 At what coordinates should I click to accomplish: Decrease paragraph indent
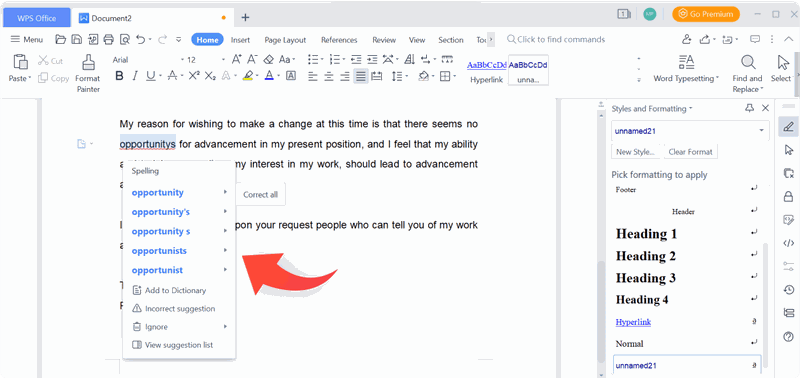356,59
